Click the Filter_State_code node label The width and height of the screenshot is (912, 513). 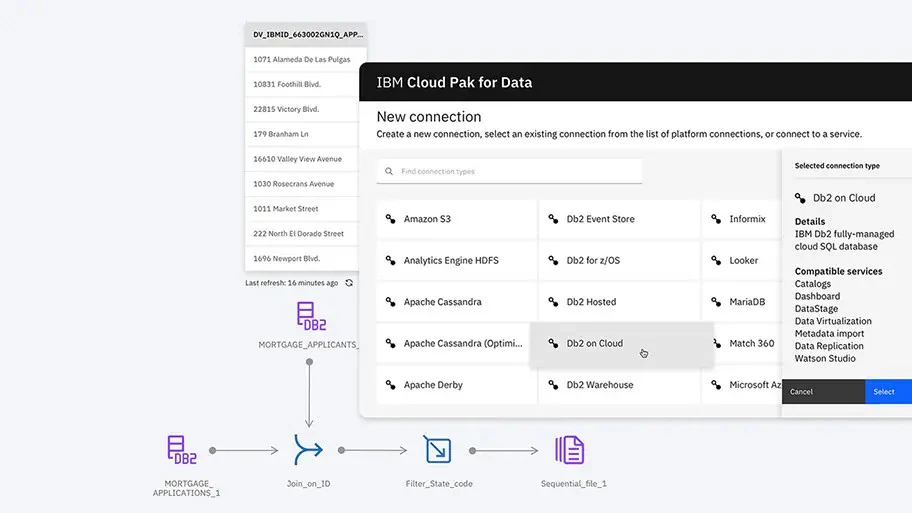pos(439,483)
